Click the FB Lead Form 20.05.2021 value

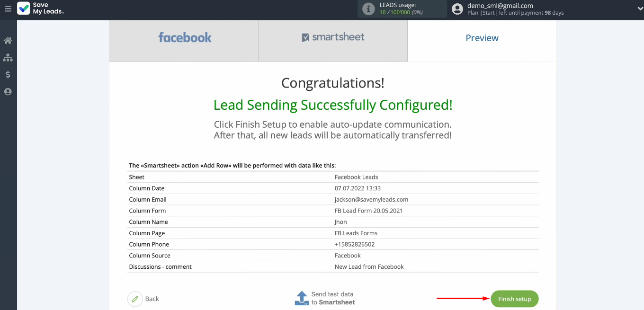(368, 211)
